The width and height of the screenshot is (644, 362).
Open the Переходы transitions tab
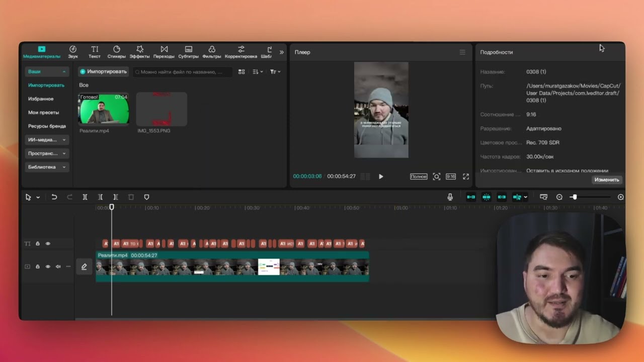pos(164,52)
